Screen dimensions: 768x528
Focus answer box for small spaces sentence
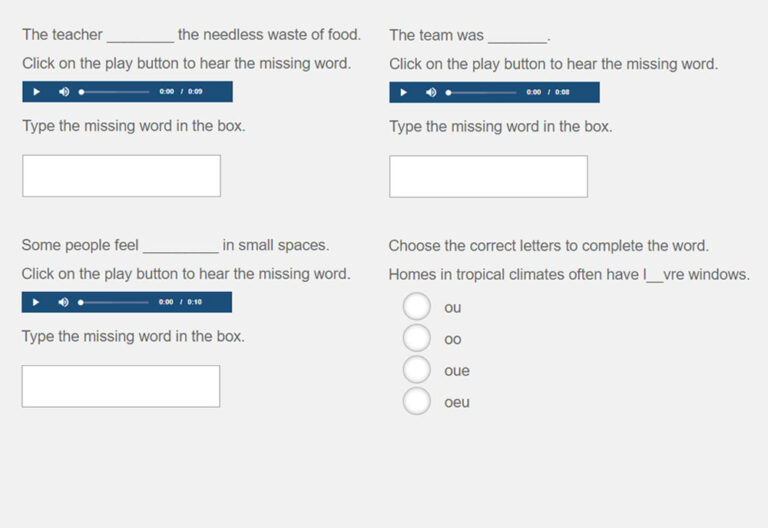[x=121, y=386]
